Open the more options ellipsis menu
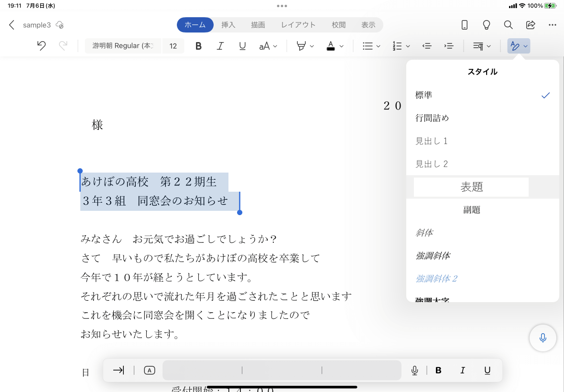564x392 pixels. [553, 25]
